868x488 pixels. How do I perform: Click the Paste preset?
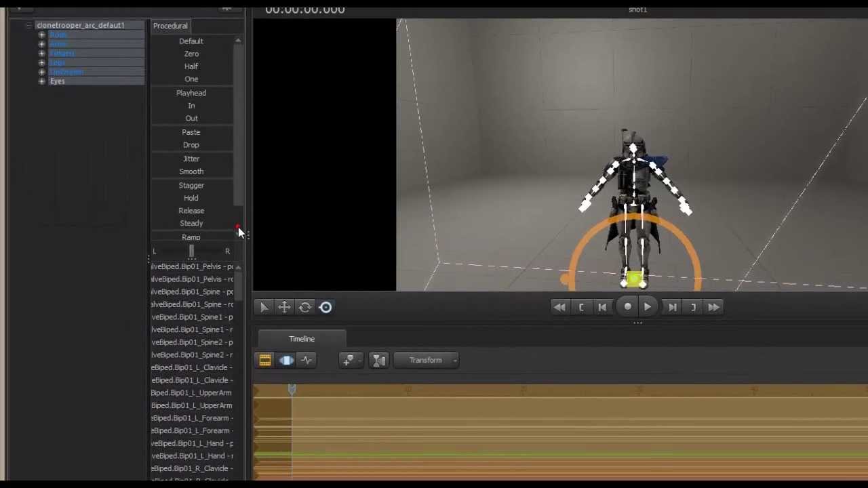(191, 132)
